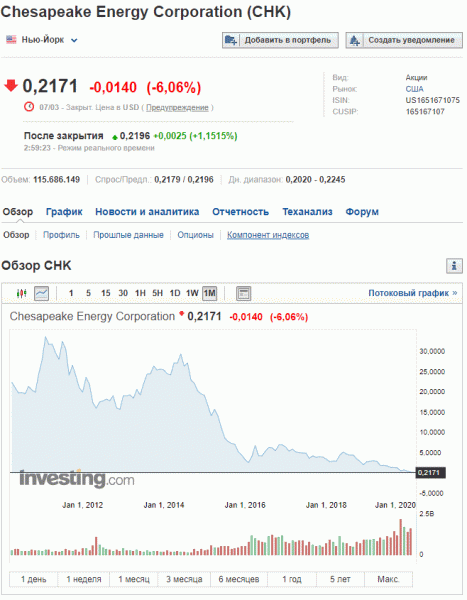467x600 pixels.
Task: Toggle the 1W chart interval
Action: pyautogui.click(x=192, y=293)
